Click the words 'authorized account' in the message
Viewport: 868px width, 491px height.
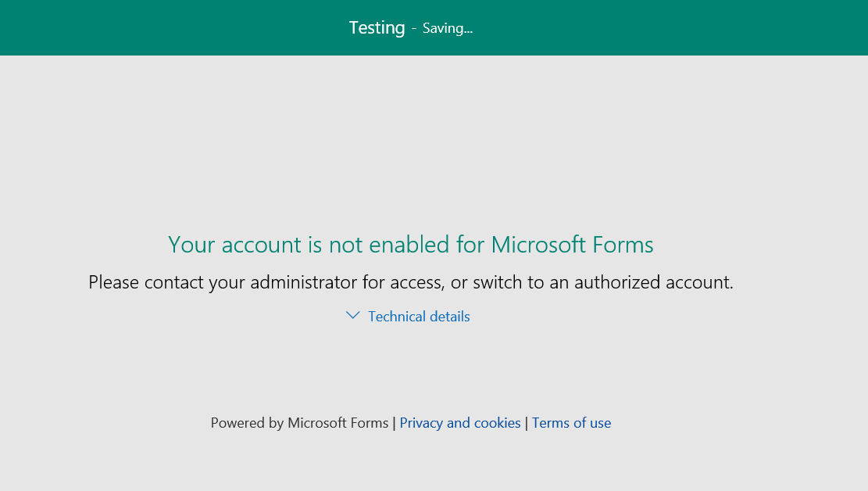tap(653, 282)
